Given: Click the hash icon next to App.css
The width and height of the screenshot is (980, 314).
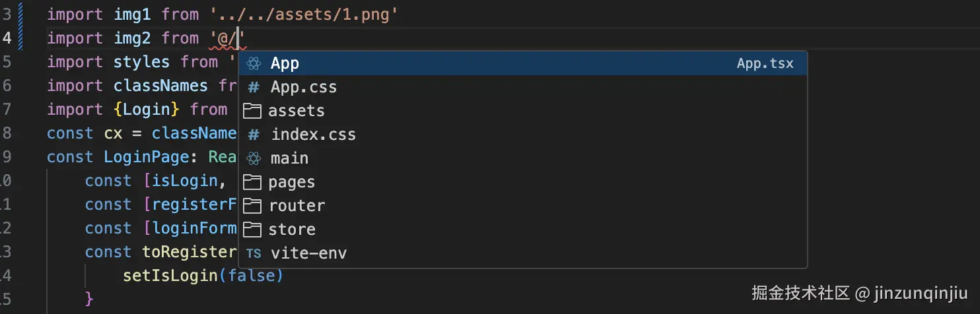Looking at the screenshot, I should click(x=254, y=88).
